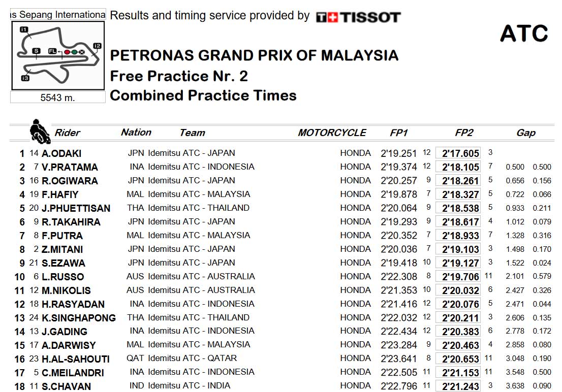Click the red dot on circuit map
The width and height of the screenshot is (562, 392).
67,51
